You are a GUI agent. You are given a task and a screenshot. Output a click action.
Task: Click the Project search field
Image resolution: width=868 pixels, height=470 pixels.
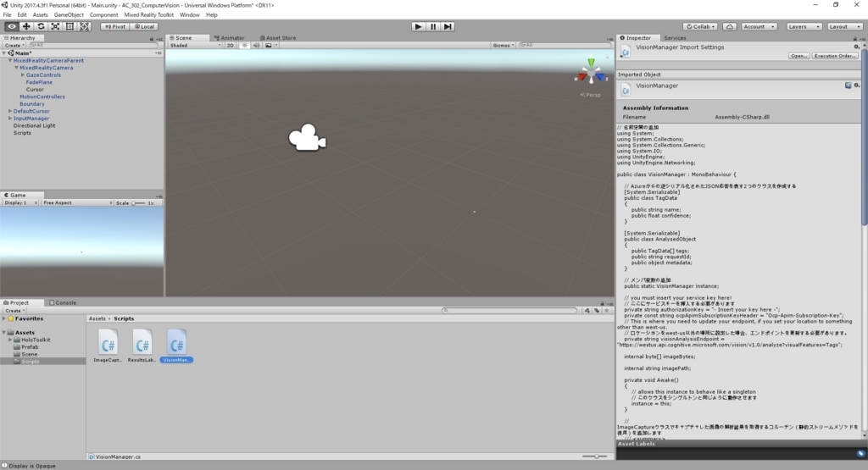(509, 311)
